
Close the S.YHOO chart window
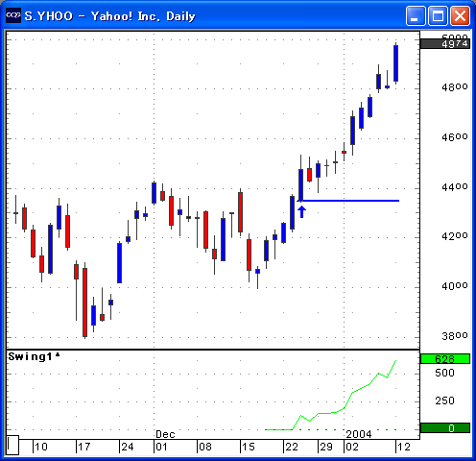pos(460,15)
